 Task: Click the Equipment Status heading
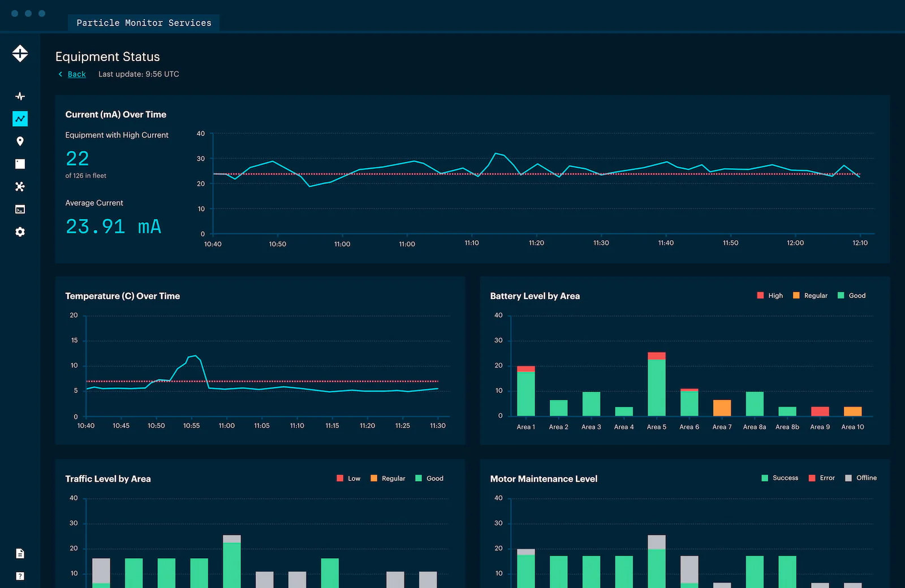(107, 57)
